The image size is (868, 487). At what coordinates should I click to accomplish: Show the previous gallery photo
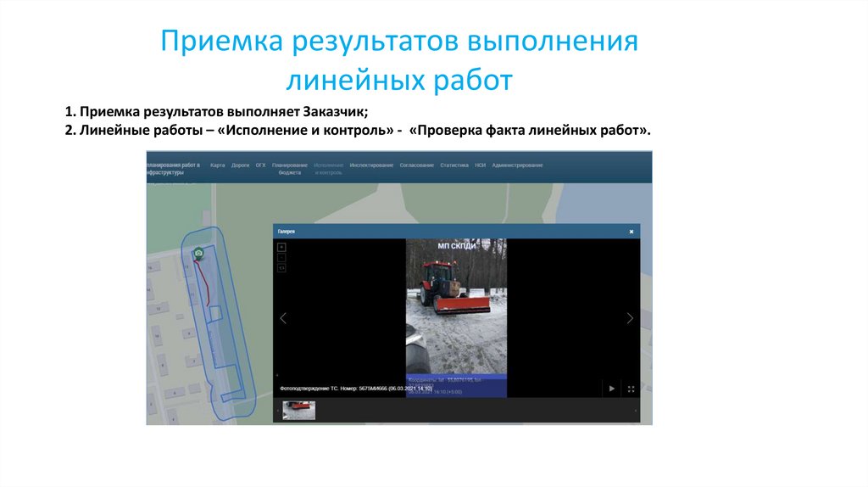(x=283, y=318)
